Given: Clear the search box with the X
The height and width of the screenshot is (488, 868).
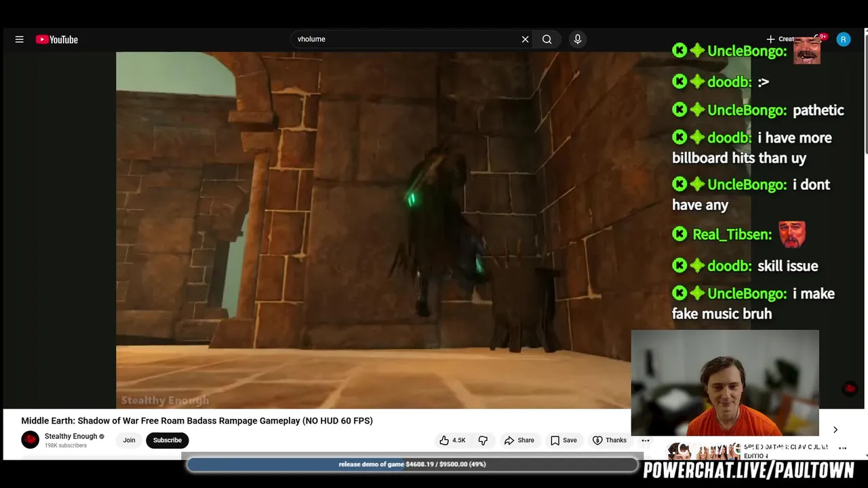Looking at the screenshot, I should (x=525, y=39).
